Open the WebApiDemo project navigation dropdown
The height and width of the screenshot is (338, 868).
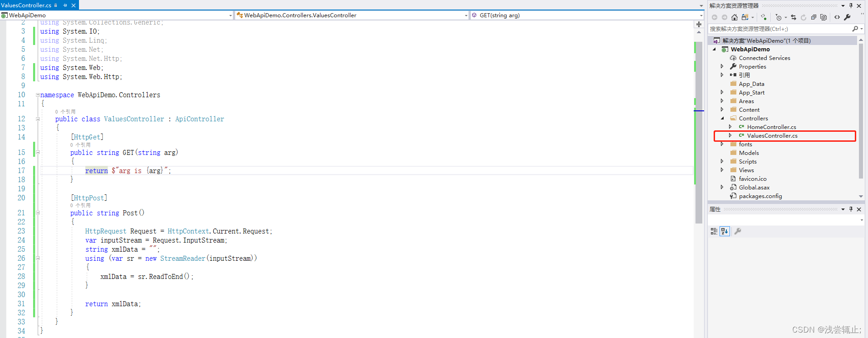(231, 15)
